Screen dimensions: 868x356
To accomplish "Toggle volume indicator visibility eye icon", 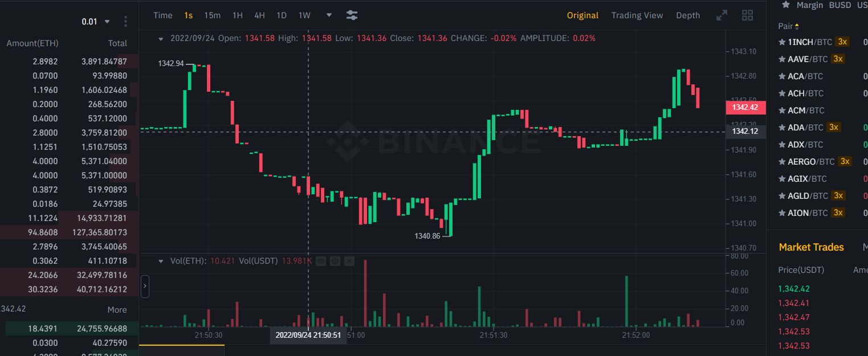I will (x=321, y=261).
